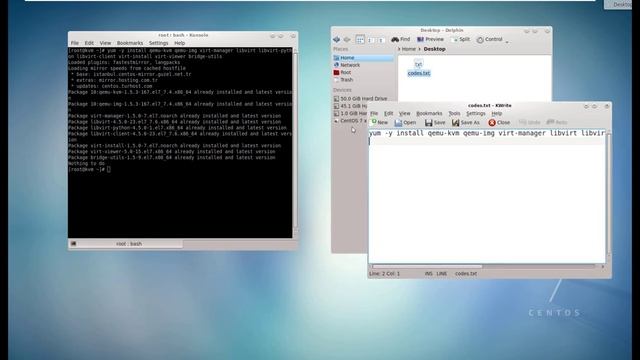The image size is (640, 360).
Task: Click Home in Dolphin breadcrumb path
Action: pyautogui.click(x=409, y=49)
